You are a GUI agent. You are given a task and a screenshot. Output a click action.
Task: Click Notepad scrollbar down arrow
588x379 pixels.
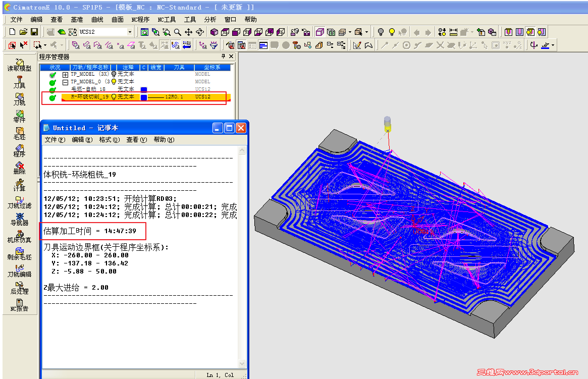242,364
